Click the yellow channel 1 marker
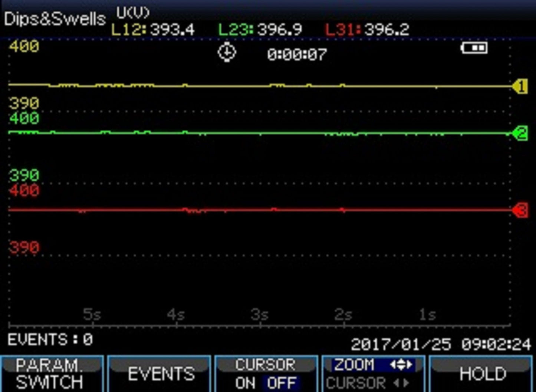Image resolution: width=536 pixels, height=392 pixels. (520, 87)
